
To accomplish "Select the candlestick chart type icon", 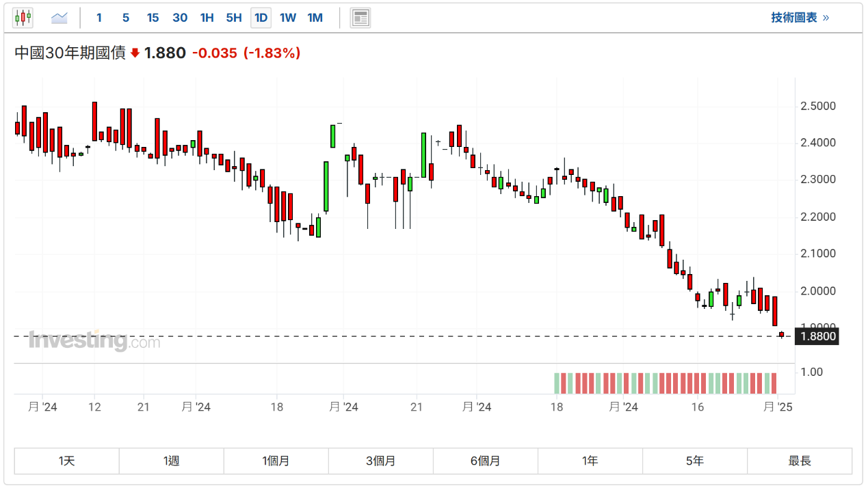I will coord(23,18).
